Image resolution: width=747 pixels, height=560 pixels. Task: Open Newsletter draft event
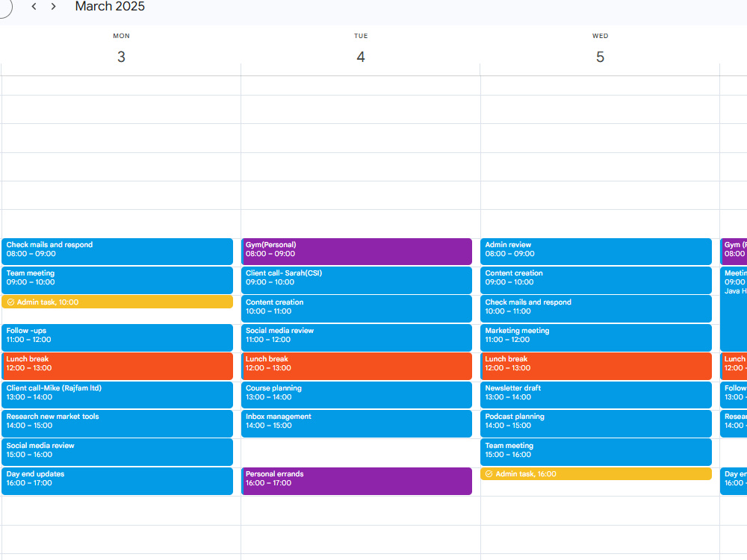click(x=596, y=395)
